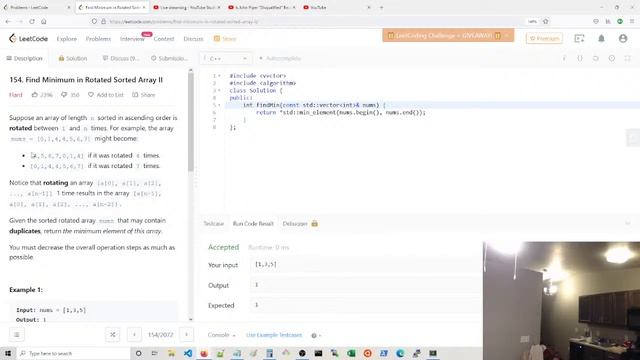Viewport: 640px width, 360px height.
Task: Toggle the Autocomplete option
Action: click(x=280, y=58)
